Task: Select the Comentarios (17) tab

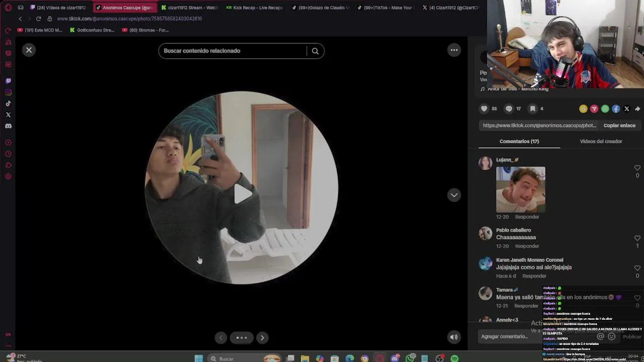Action: point(519,141)
